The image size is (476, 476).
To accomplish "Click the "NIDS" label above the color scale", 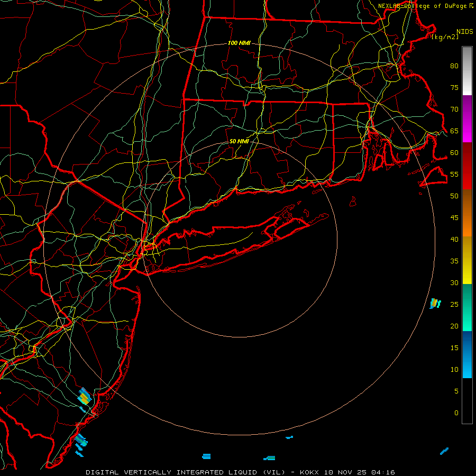I will [465, 32].
